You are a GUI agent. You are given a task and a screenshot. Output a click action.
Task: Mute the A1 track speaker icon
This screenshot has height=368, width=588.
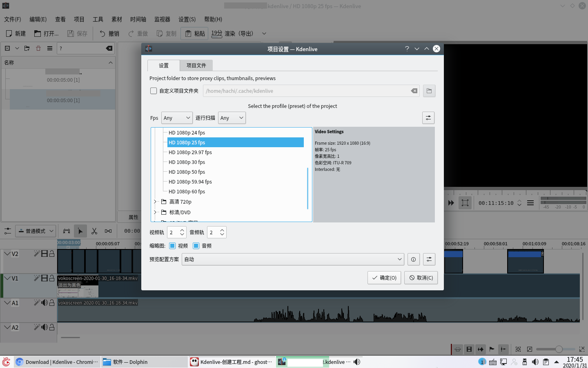45,303
